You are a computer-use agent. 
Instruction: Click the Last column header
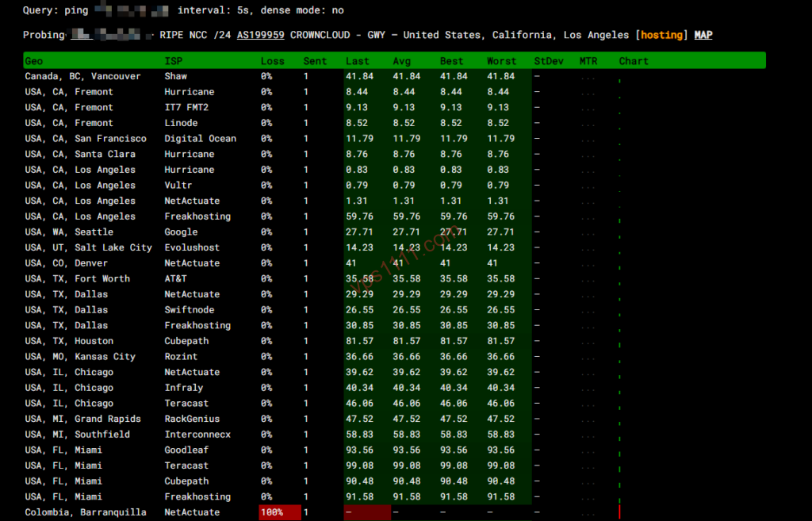358,61
